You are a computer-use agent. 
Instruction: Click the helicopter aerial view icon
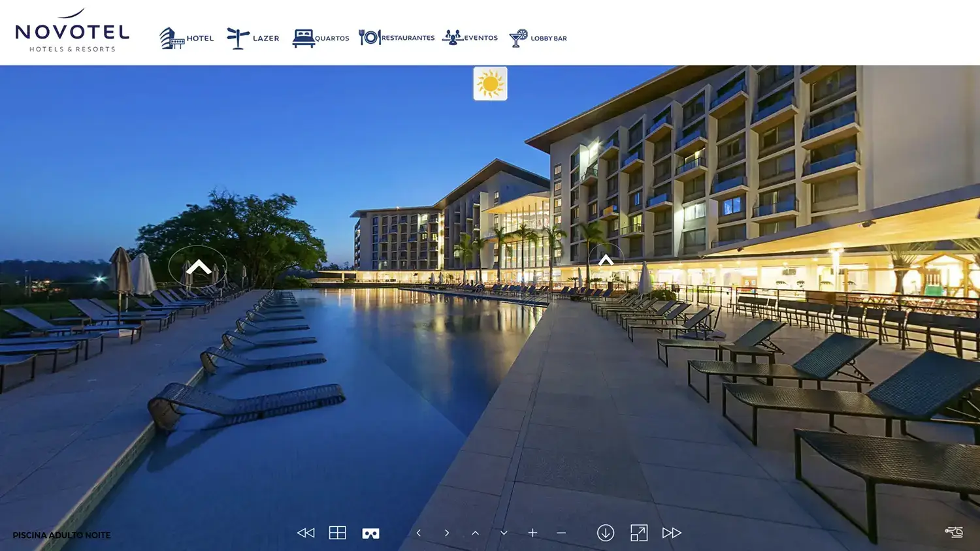[x=955, y=532]
